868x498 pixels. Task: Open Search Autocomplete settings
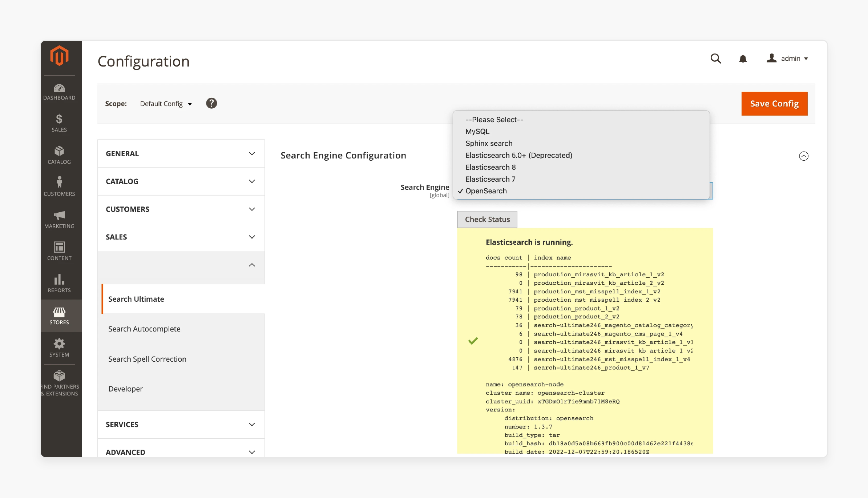(144, 329)
